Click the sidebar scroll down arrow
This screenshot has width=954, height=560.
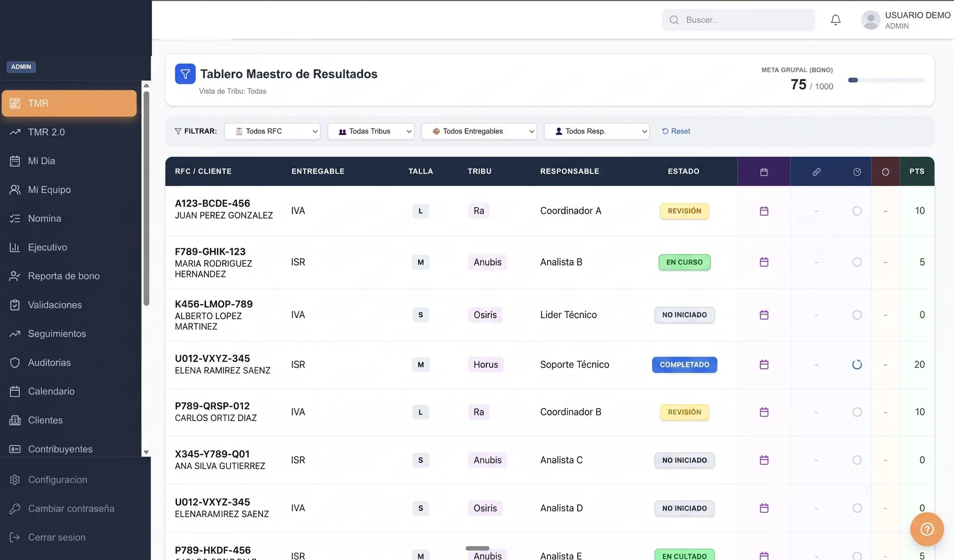pyautogui.click(x=146, y=452)
